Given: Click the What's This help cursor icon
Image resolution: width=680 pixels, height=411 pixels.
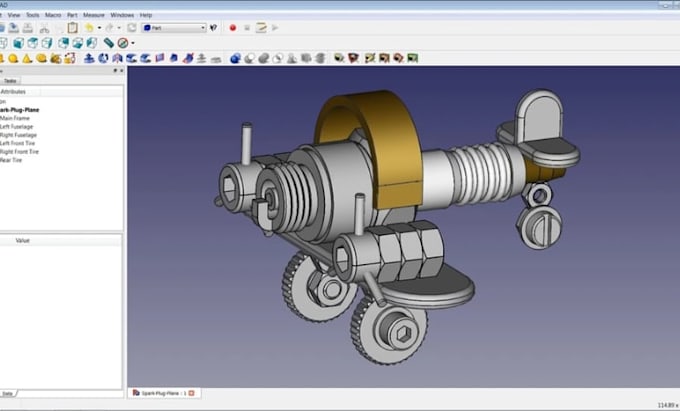Looking at the screenshot, I should coord(213,28).
